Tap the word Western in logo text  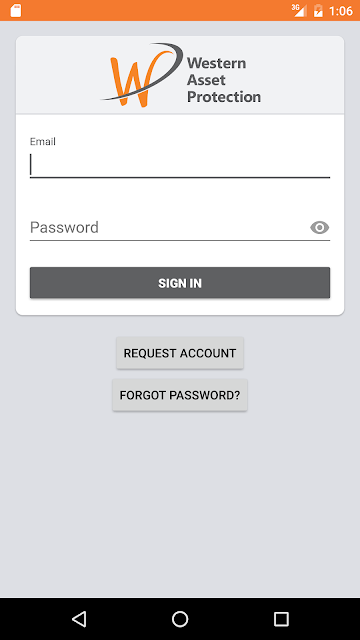point(217,63)
